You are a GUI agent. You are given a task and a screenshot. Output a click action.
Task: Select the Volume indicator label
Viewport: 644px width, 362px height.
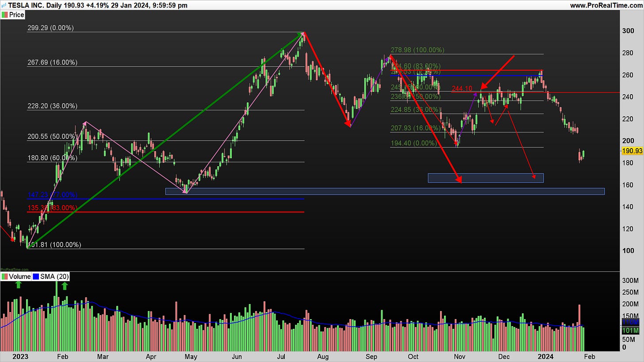(x=20, y=277)
